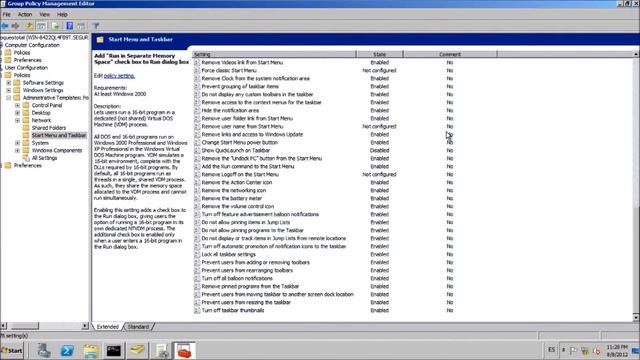Select 'Remove the battery meter' setting
The width and height of the screenshot is (640, 360).
[x=231, y=198]
